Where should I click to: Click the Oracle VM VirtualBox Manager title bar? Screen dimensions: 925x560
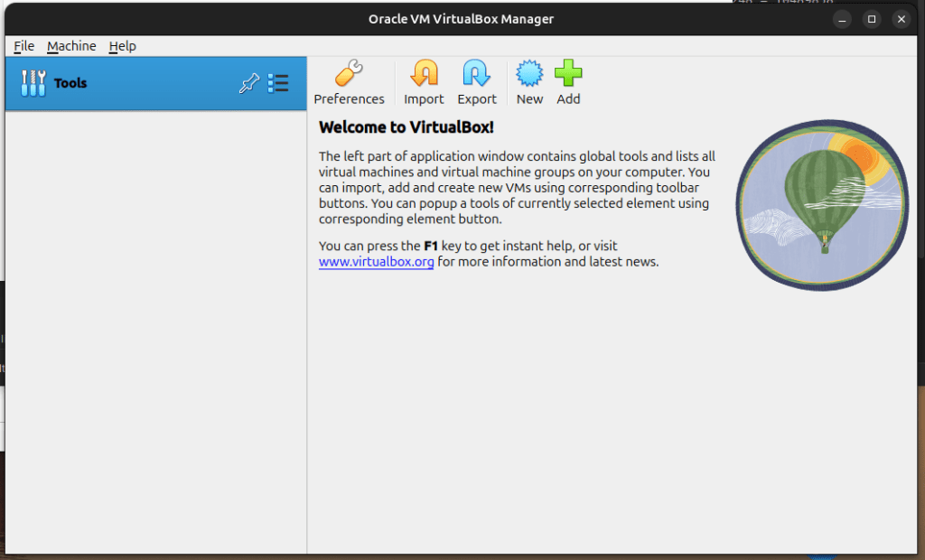point(461,19)
